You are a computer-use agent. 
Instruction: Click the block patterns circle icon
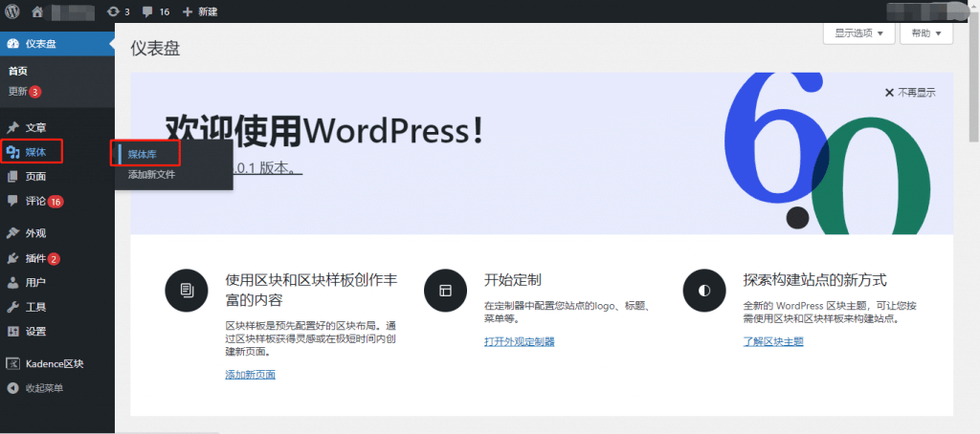[x=187, y=291]
